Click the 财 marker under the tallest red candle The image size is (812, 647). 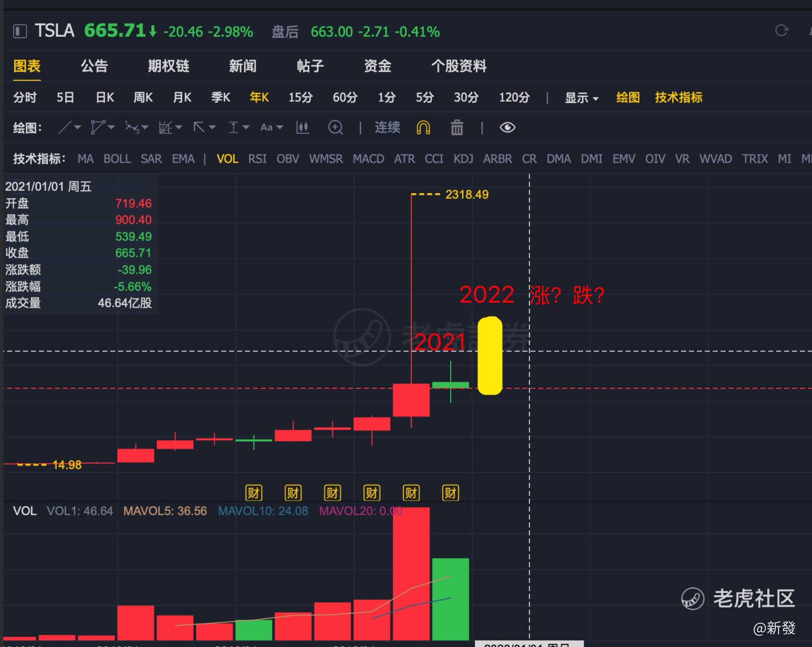click(411, 493)
